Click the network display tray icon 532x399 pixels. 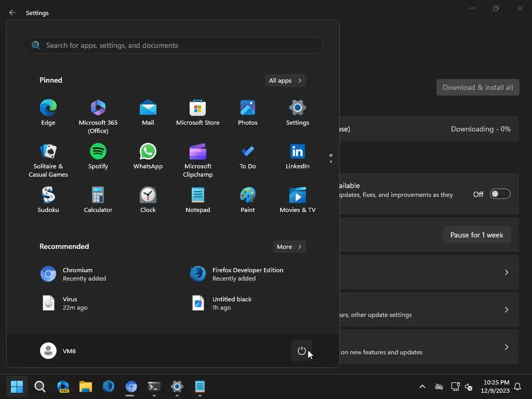[x=455, y=387]
